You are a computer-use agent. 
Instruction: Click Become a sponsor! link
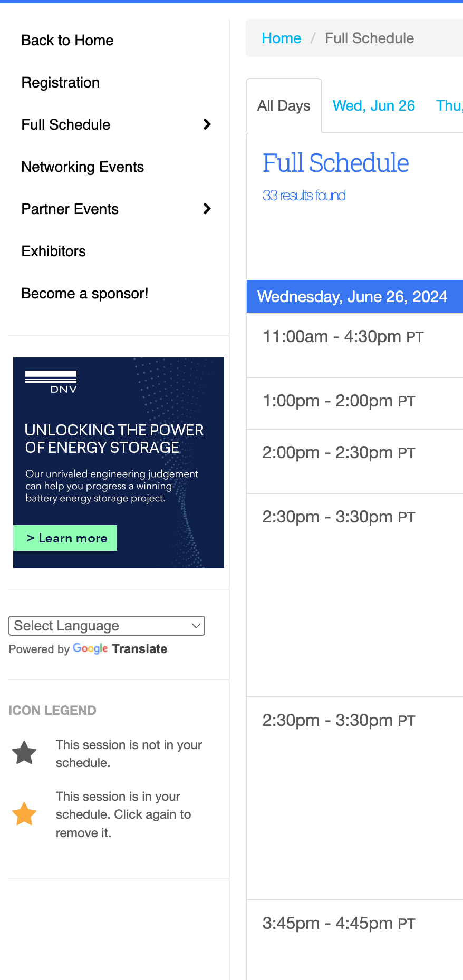[85, 294]
